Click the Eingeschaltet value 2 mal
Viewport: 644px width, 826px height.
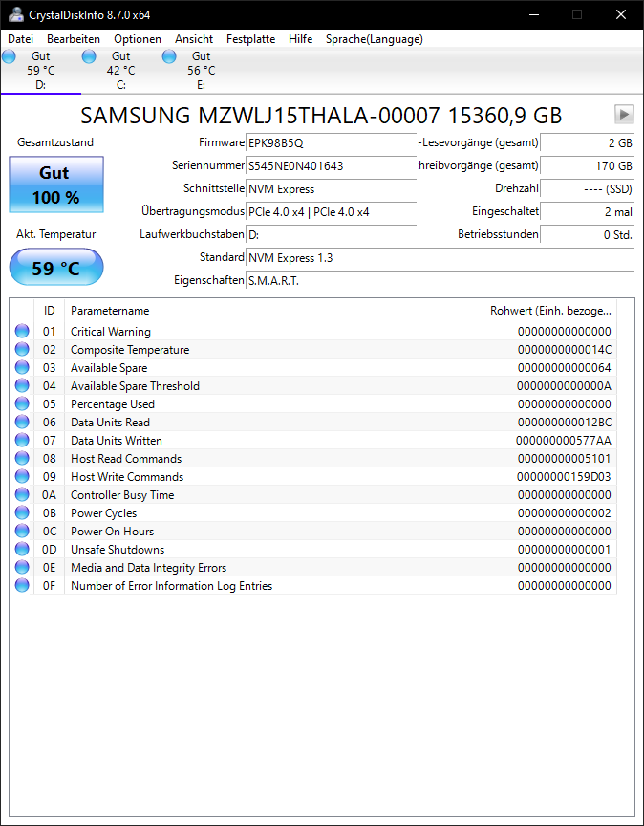coord(588,212)
